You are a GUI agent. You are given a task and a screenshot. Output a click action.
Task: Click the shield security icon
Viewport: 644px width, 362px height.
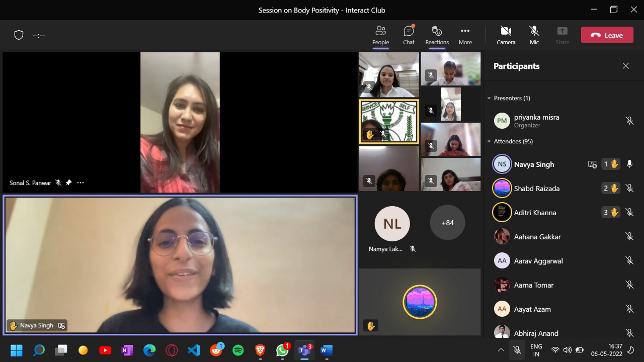19,35
